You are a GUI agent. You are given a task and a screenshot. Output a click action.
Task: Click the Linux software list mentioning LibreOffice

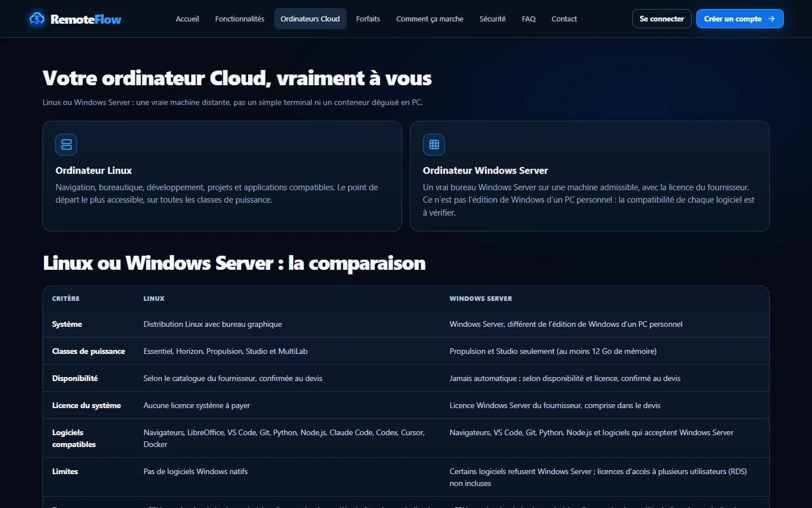point(284,439)
